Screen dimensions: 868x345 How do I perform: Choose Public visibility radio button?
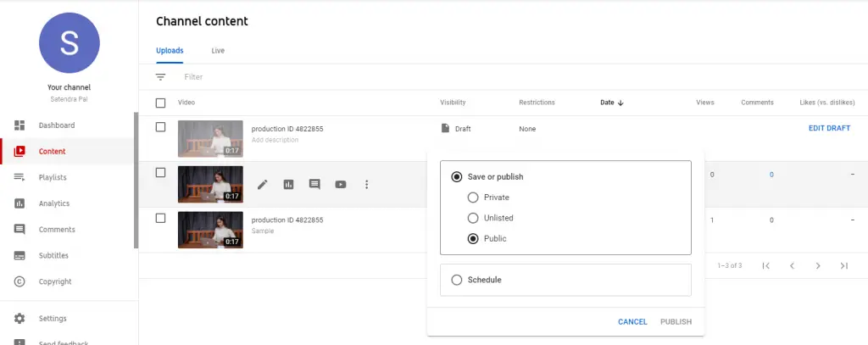click(473, 239)
